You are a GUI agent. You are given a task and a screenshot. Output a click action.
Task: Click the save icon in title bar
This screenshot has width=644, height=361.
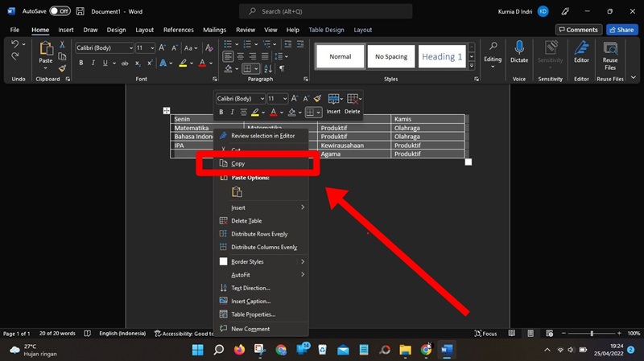[80, 11]
